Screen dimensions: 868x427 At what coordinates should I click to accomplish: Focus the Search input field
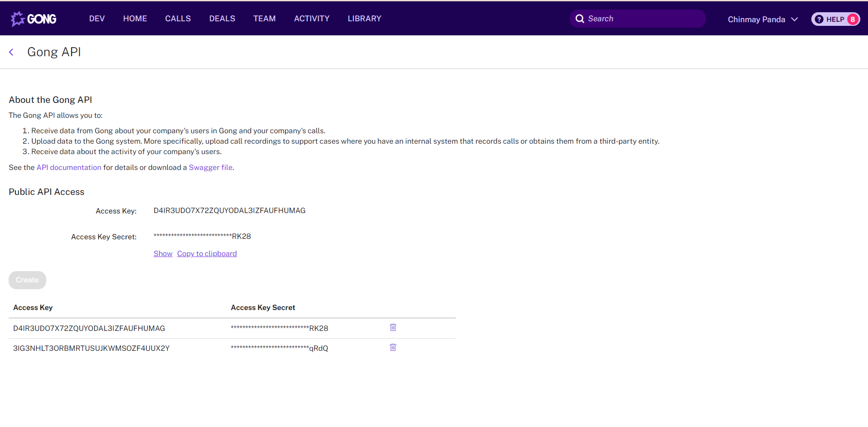point(638,19)
